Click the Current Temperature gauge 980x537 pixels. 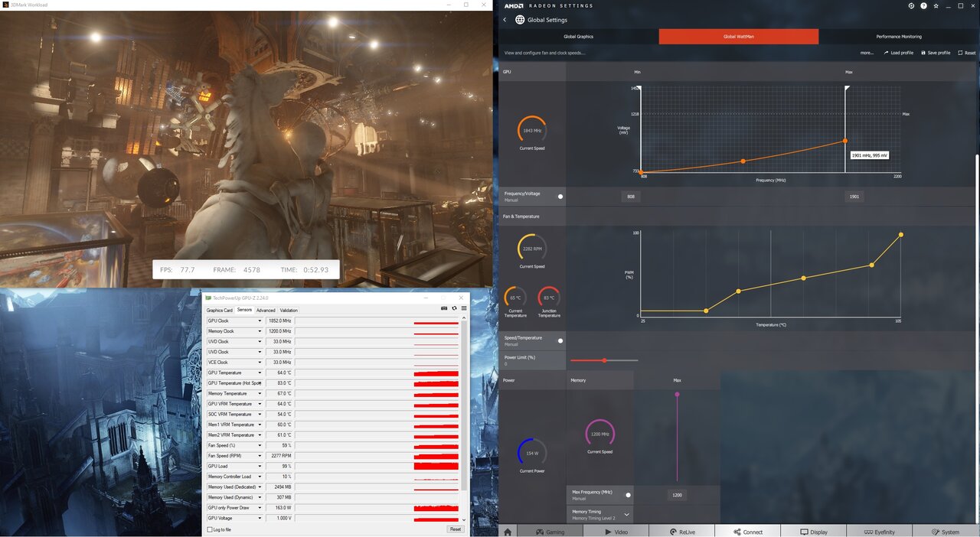pyautogui.click(x=515, y=298)
